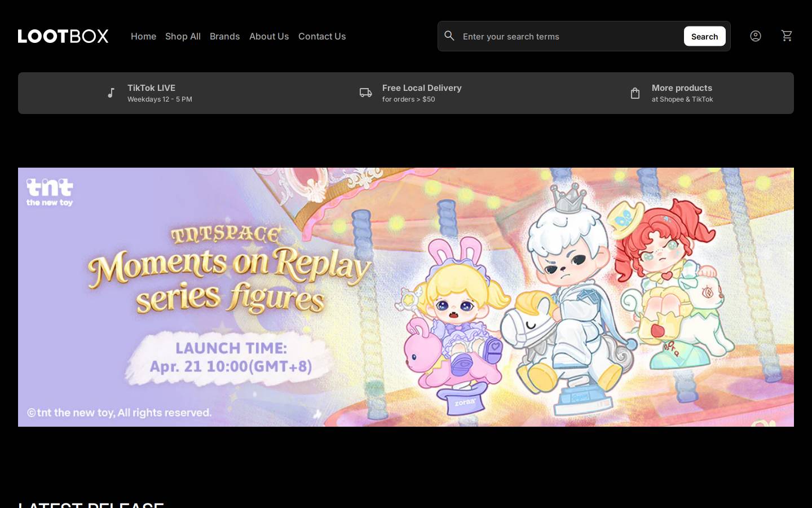Open the Brands page
812x508 pixels.
click(224, 36)
